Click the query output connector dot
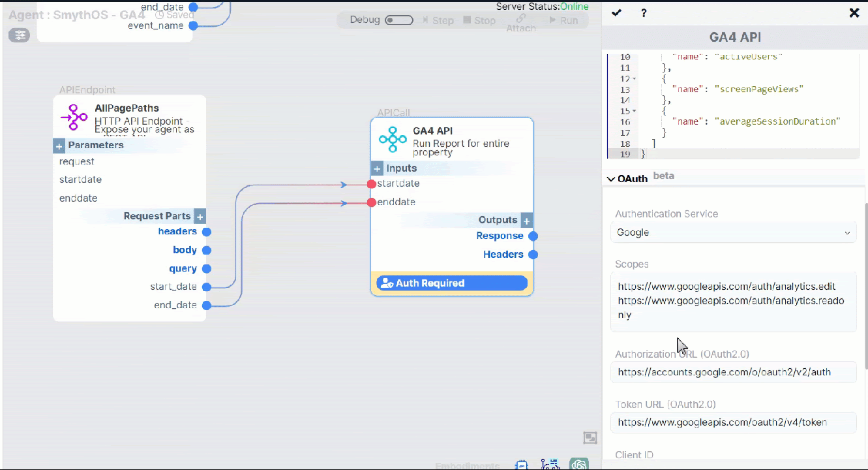The image size is (868, 470). pyautogui.click(x=207, y=268)
